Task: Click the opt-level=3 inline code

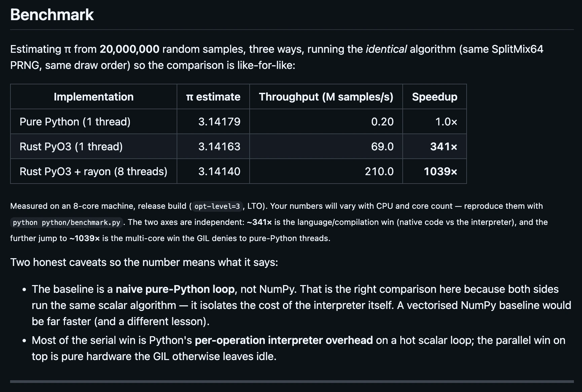Action: pyautogui.click(x=217, y=206)
